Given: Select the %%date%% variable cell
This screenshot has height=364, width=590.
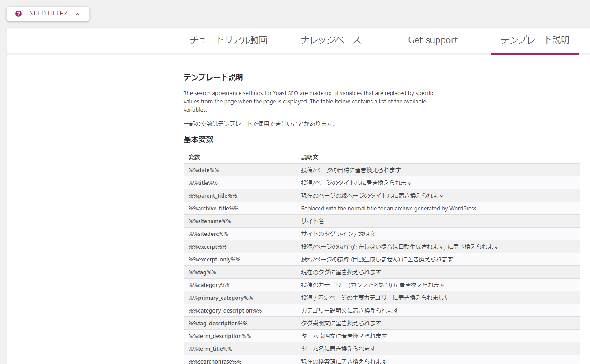Looking at the screenshot, I should tap(240, 170).
